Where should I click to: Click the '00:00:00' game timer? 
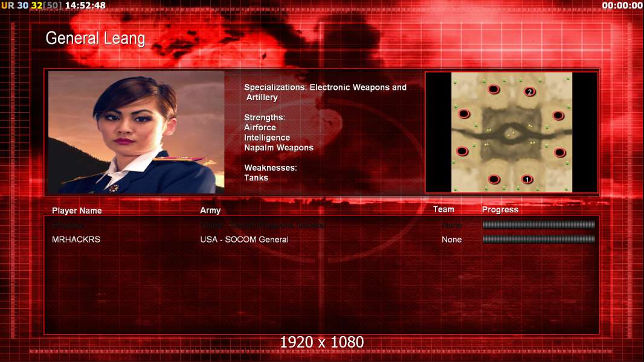point(622,5)
